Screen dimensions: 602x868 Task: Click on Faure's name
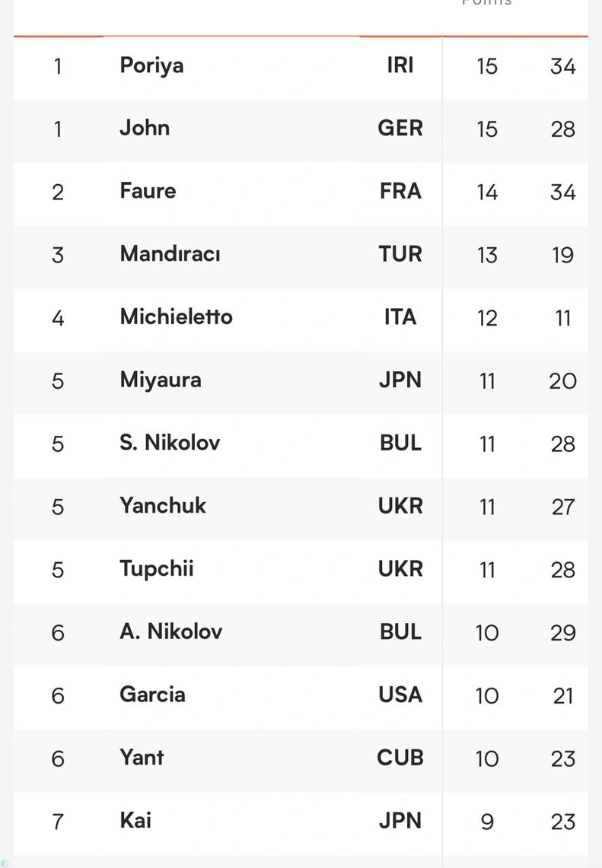pos(148,192)
